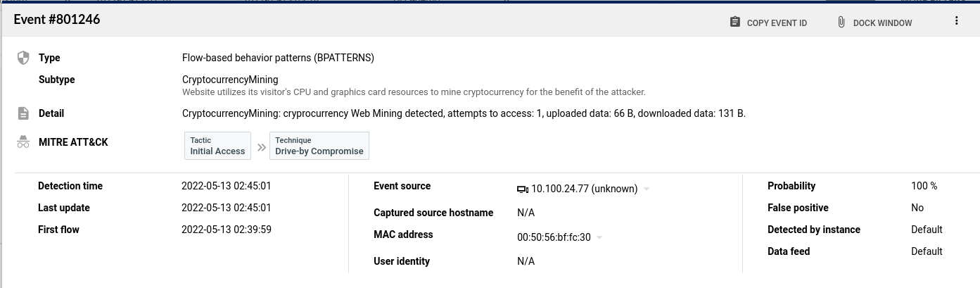The image size is (980, 288).
Task: Expand the dropdown arrow after 10.100.24.77 (unknown)
Action: [x=647, y=189]
